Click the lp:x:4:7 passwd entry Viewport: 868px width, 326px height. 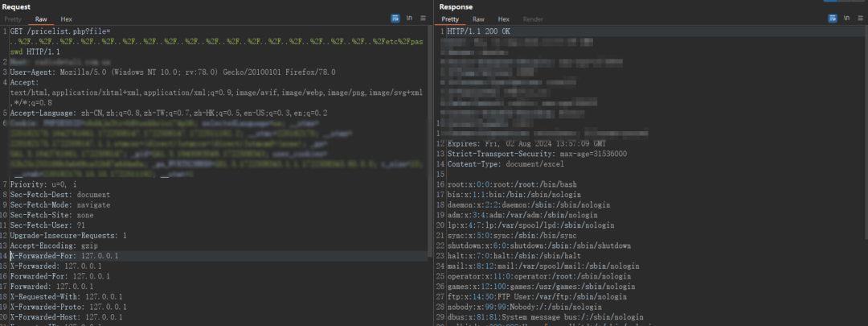[530, 225]
